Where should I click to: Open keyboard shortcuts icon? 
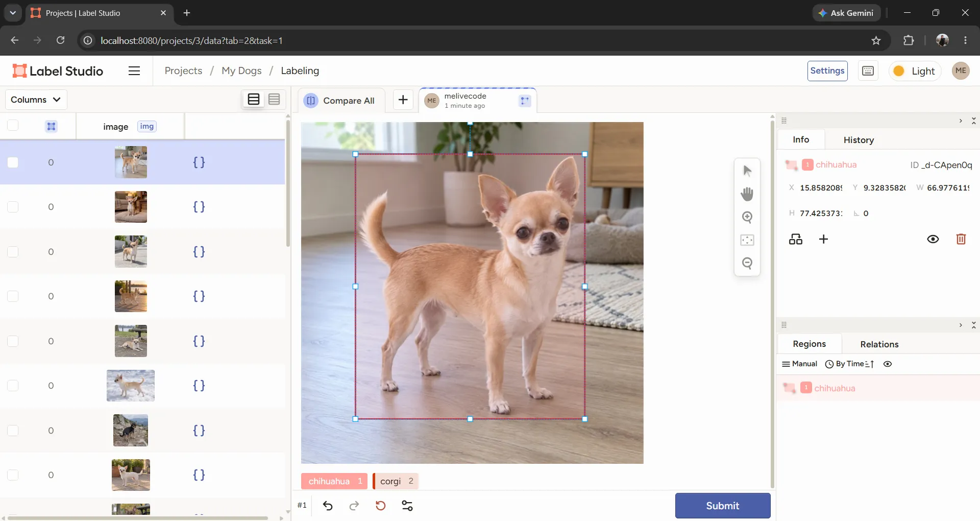[x=868, y=71]
